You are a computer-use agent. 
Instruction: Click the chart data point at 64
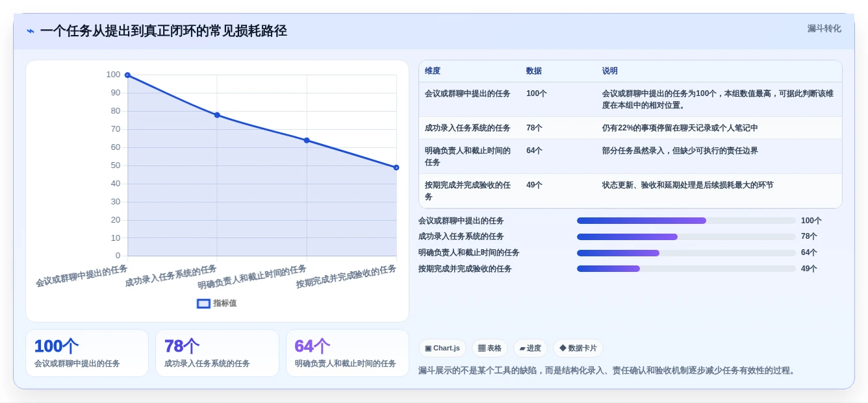tap(307, 140)
